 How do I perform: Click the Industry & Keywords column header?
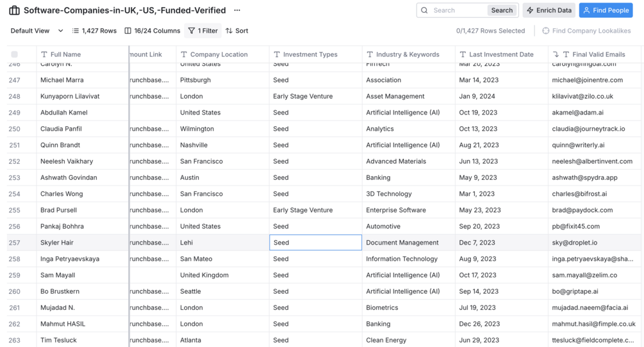coord(407,54)
